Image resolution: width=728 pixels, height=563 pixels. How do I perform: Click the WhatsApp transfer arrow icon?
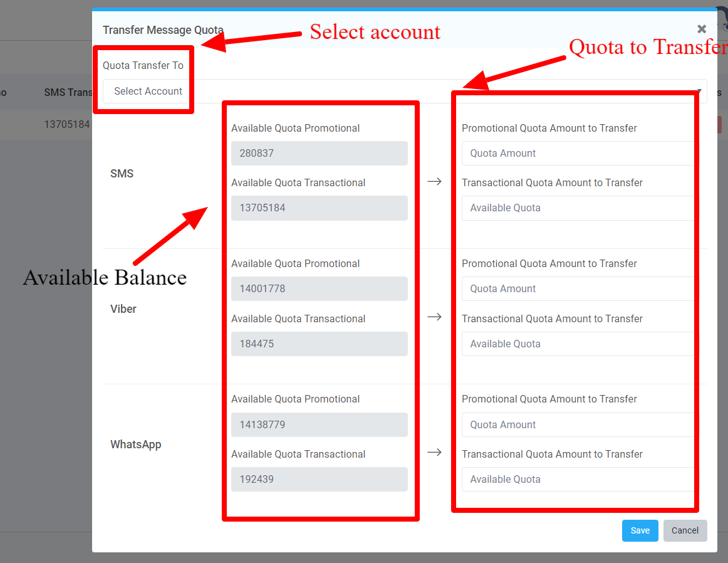click(x=434, y=452)
